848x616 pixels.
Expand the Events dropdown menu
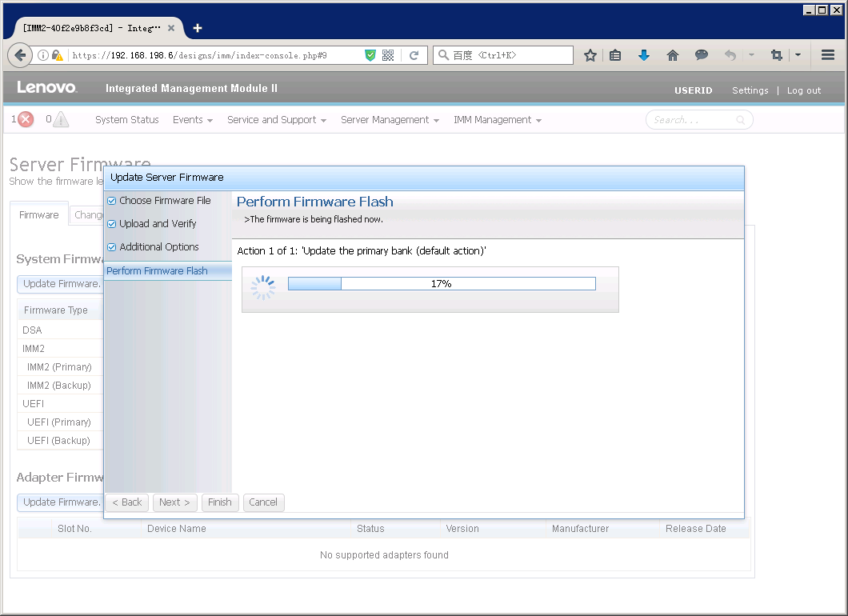pos(192,120)
